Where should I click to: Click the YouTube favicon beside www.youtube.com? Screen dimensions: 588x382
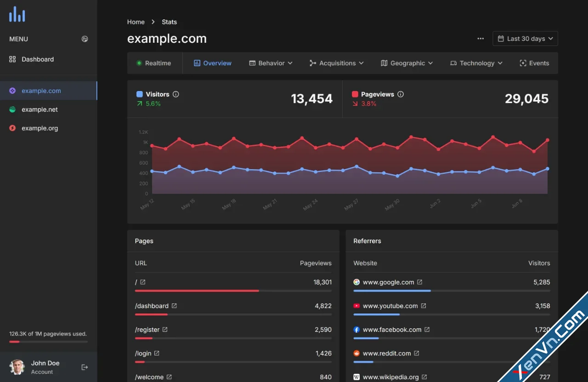pos(357,306)
